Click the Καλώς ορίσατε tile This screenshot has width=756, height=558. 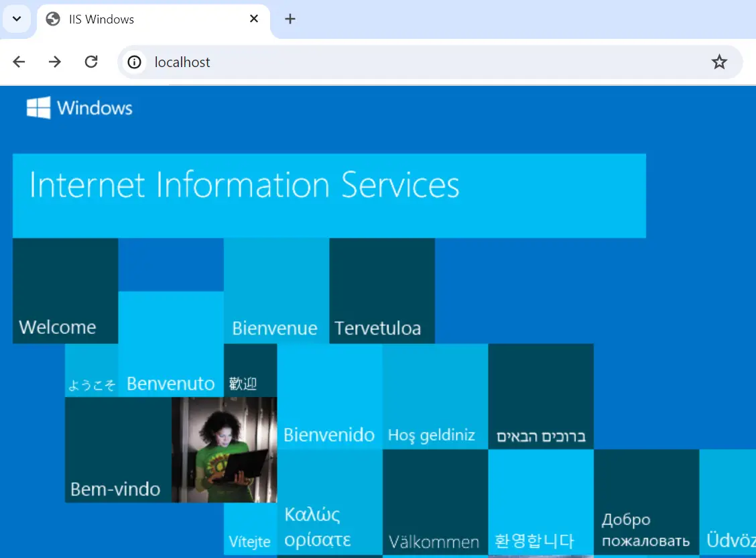[330, 502]
